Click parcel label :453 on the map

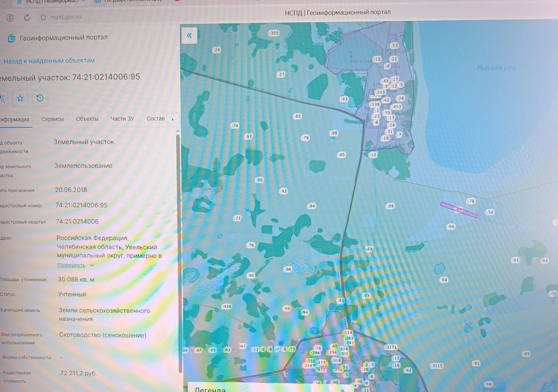pos(396,107)
